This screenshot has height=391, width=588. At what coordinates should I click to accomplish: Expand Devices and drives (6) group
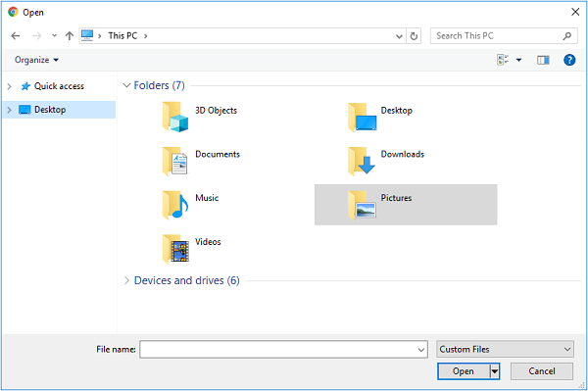[x=126, y=280]
